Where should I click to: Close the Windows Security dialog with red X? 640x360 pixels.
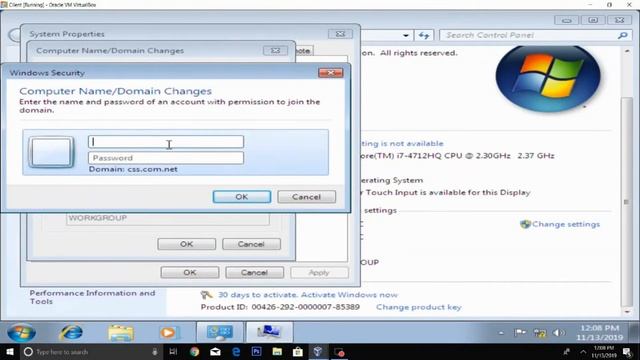pos(331,73)
